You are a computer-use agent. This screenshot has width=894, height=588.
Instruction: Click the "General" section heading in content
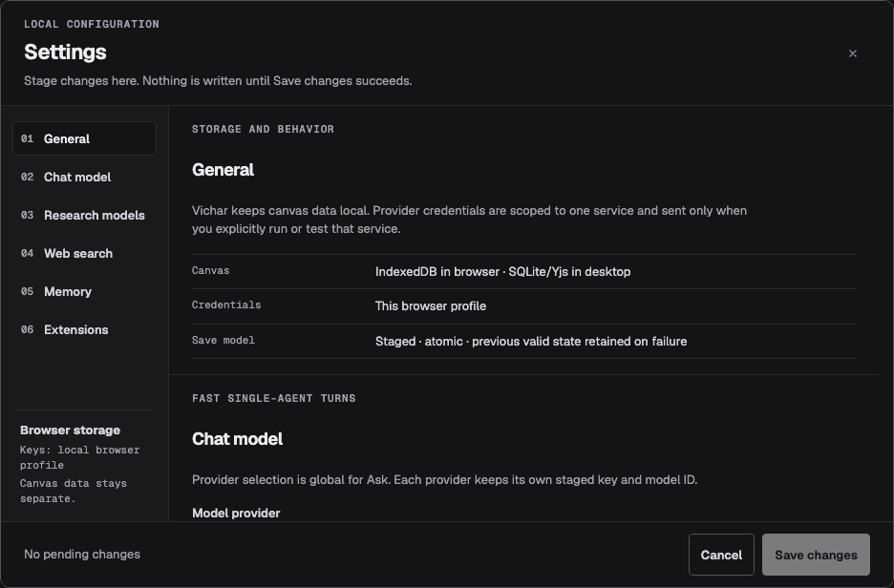(223, 170)
